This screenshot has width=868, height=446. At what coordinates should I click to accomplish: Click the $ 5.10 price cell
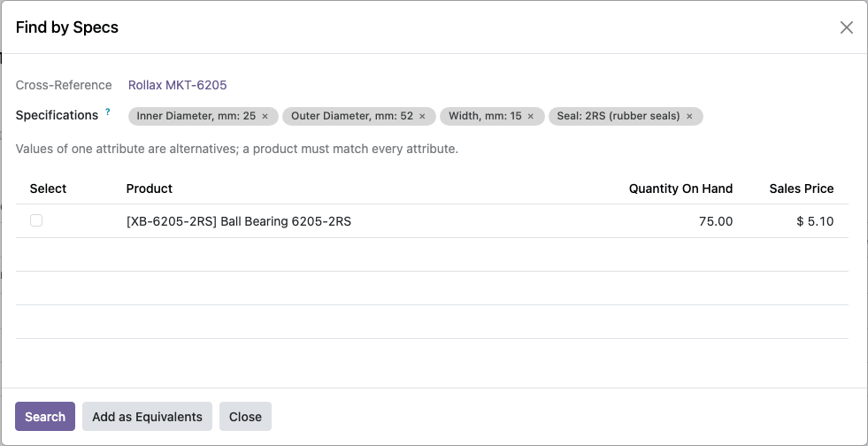pyautogui.click(x=815, y=221)
